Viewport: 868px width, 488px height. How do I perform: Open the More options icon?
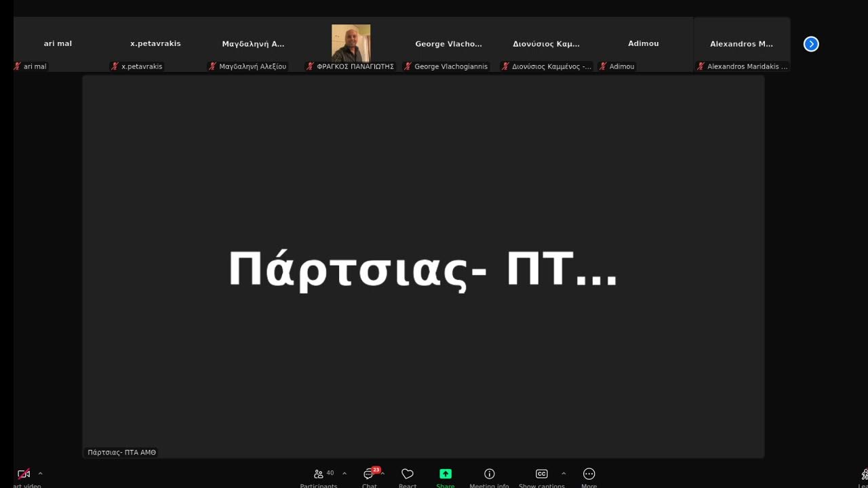click(x=589, y=474)
